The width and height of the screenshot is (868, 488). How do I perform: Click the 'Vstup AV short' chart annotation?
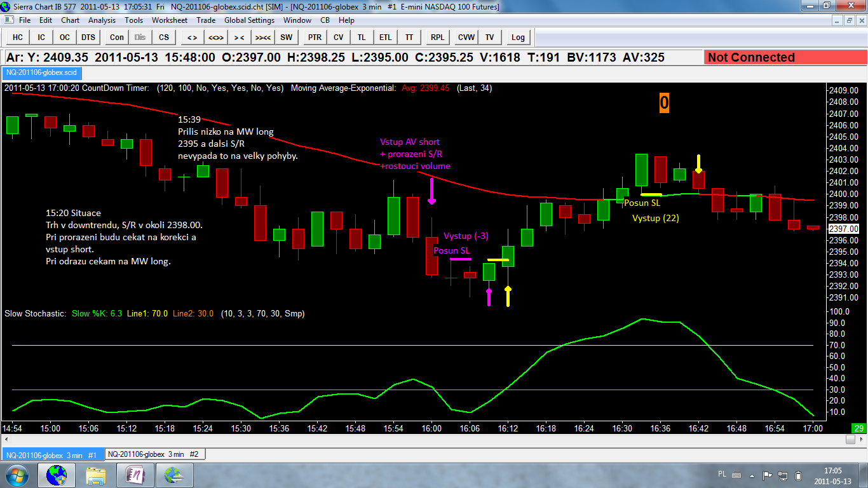pos(410,142)
